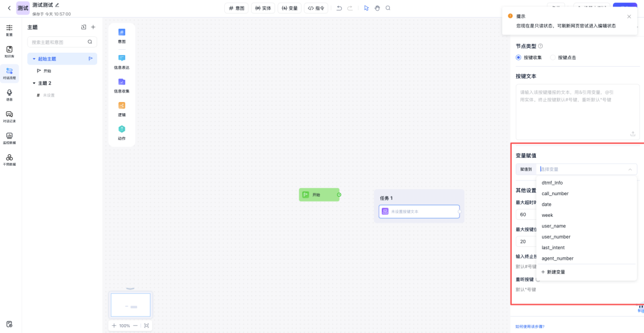Screen dimensions: 644x333
Task: Choose the 动作 node icon
Action: click(x=122, y=129)
